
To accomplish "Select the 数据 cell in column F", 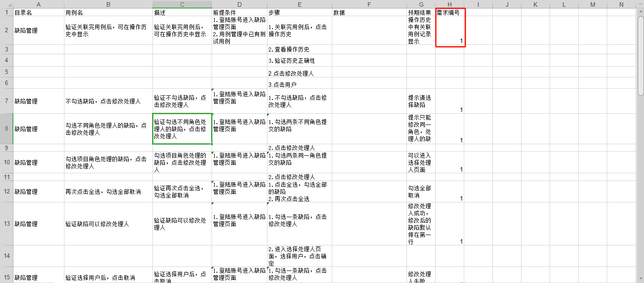I will 369,13.
